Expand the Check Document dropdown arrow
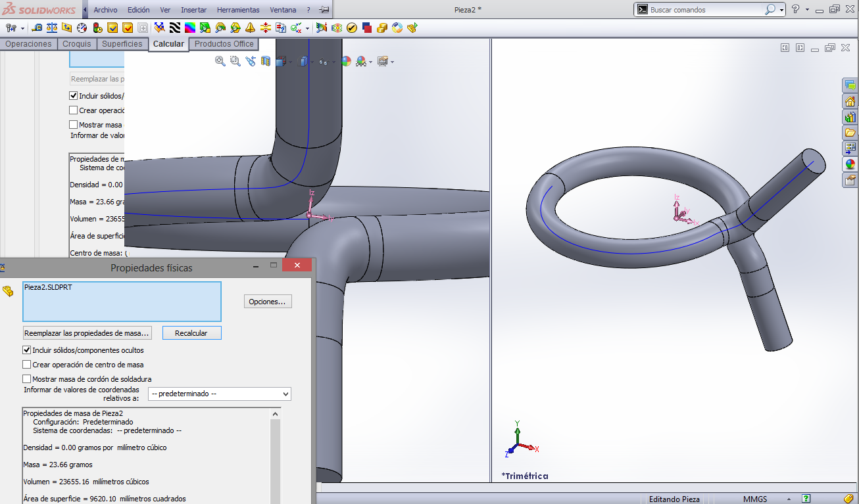This screenshot has height=504, width=859. tap(307, 28)
